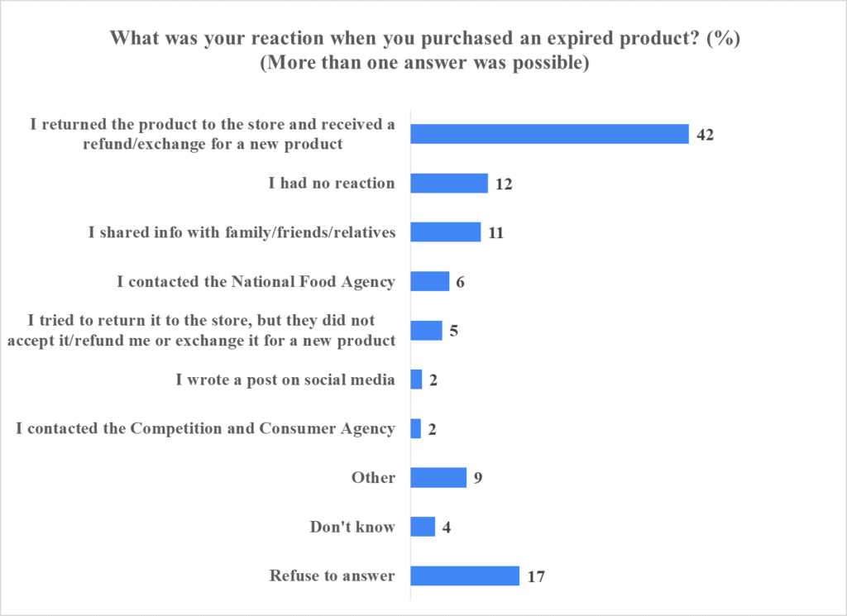
Task: Click the social media post bar
Action: [x=417, y=380]
